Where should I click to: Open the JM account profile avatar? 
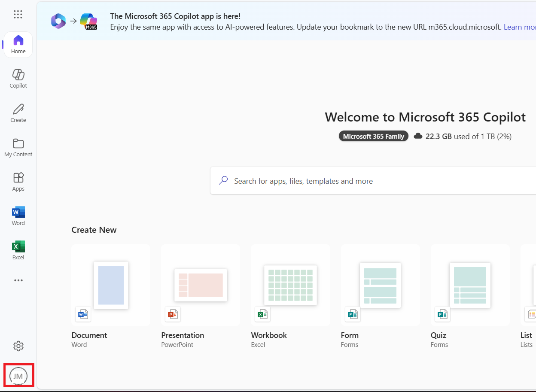(18, 376)
